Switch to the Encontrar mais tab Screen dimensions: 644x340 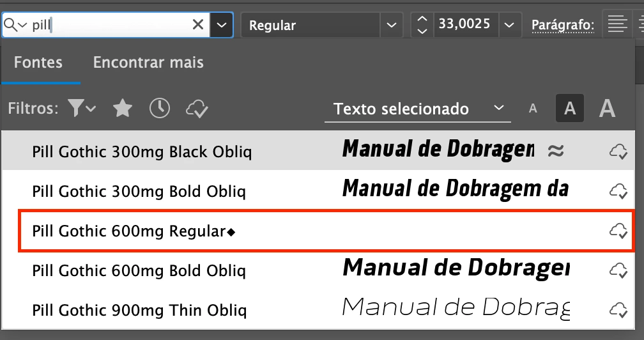tap(148, 63)
